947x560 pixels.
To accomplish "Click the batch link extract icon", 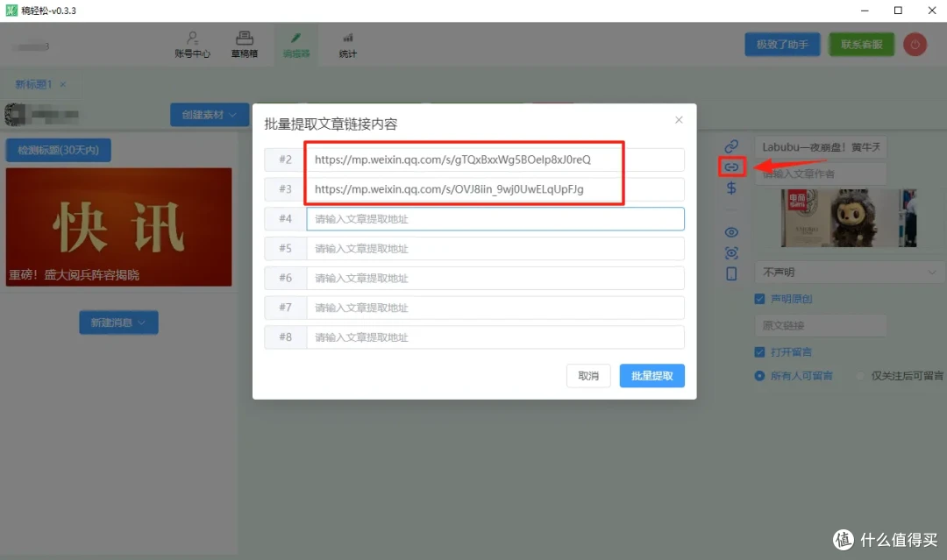I will click(731, 167).
